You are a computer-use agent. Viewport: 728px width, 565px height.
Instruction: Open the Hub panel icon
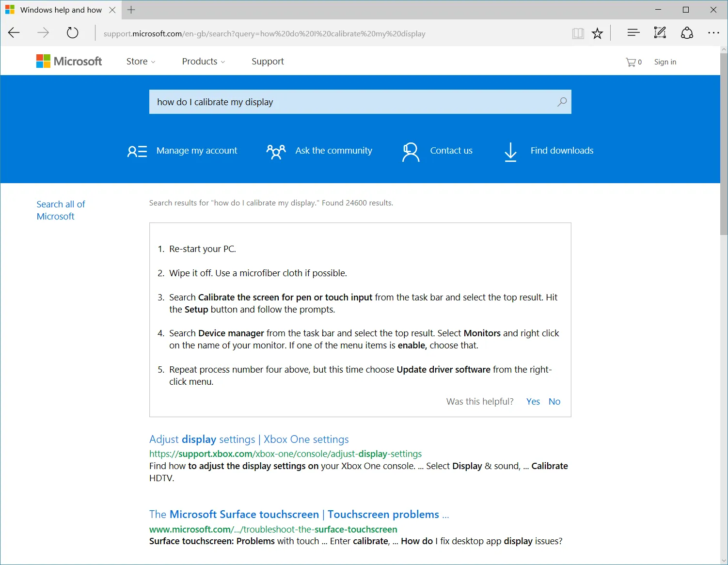633,32
